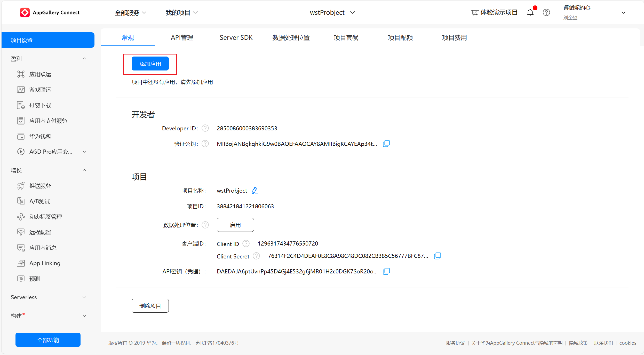Show help tooltip for Developer ID
The height and width of the screenshot is (355, 644).
click(x=205, y=128)
